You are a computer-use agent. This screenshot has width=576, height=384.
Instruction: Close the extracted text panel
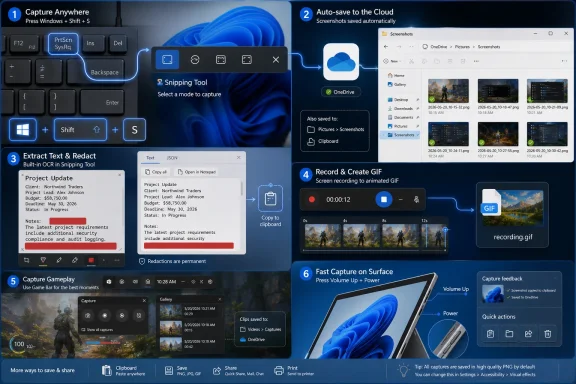(x=239, y=157)
